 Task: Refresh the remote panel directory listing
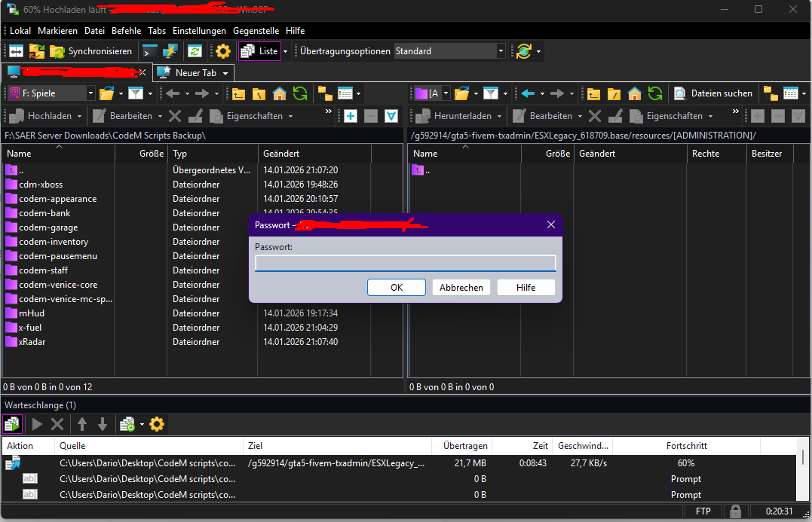click(654, 93)
